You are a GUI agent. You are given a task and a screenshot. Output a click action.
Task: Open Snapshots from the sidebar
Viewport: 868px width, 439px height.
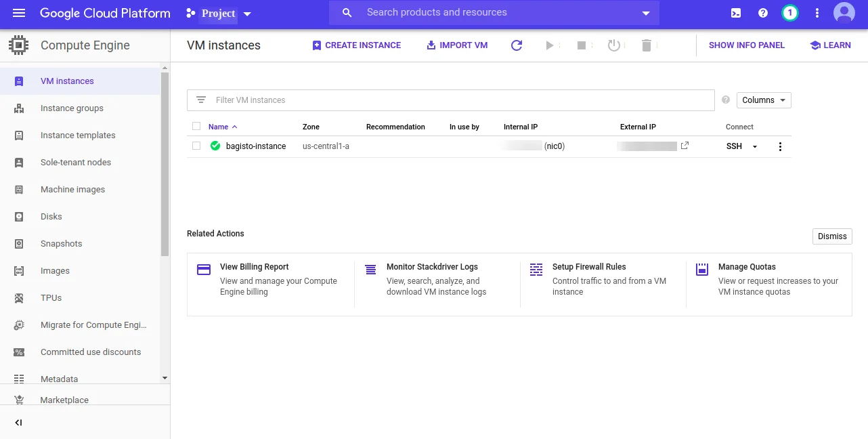(x=61, y=244)
